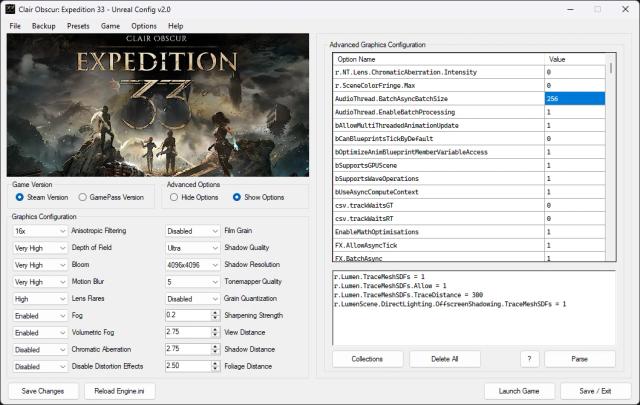Expand the Volumetric Fog dropdown
This screenshot has width=640, height=405.
coord(40,333)
